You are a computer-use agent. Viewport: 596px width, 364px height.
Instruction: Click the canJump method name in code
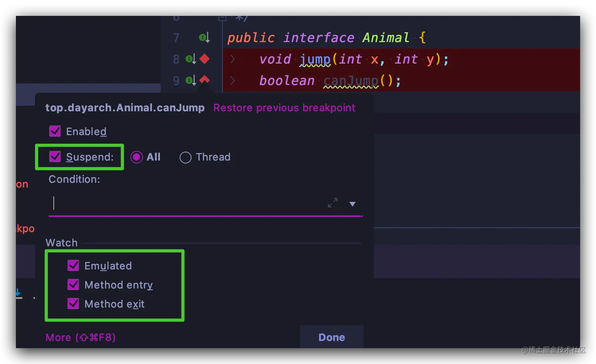tap(351, 81)
